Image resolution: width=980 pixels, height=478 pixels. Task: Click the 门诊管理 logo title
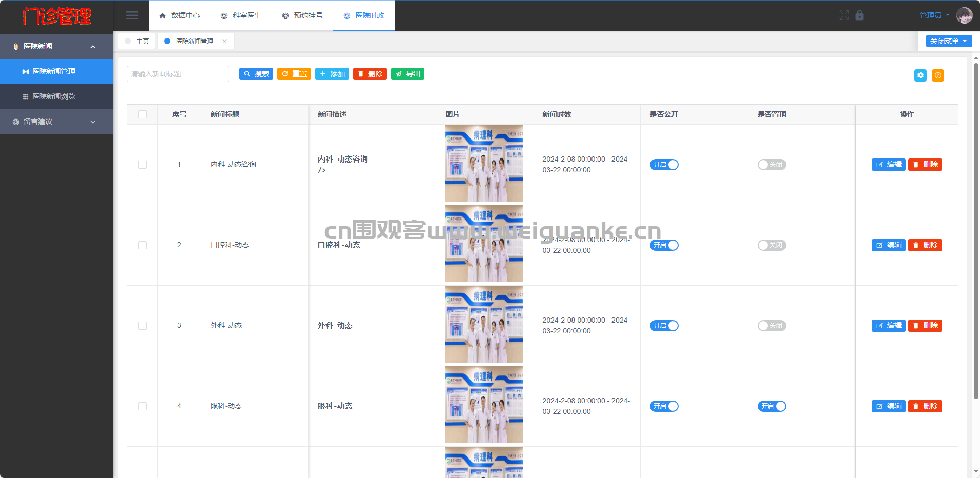point(56,16)
